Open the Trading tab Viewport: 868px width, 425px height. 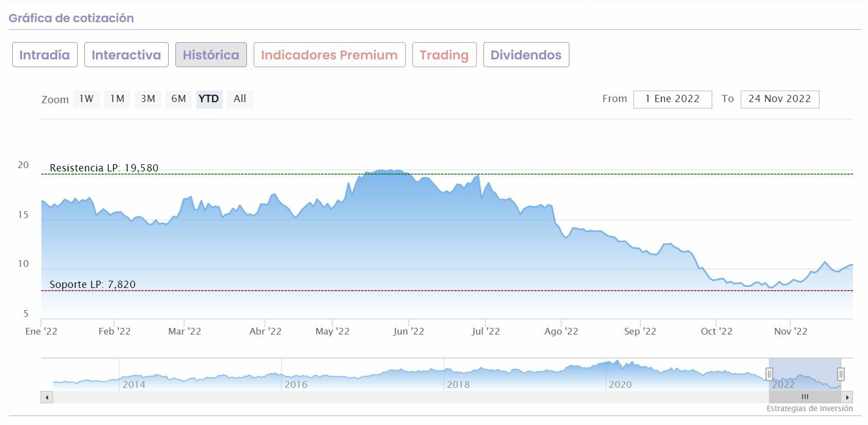[x=444, y=55]
